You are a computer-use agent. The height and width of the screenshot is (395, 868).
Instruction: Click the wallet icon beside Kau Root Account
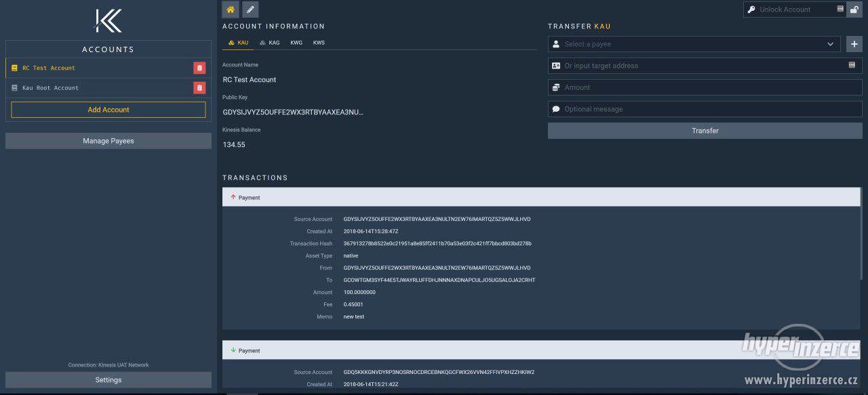(15, 87)
